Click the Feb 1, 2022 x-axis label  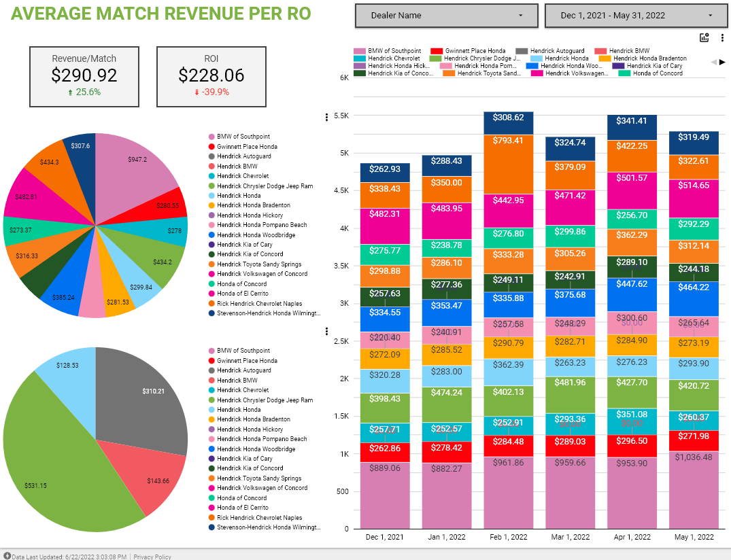(508, 537)
